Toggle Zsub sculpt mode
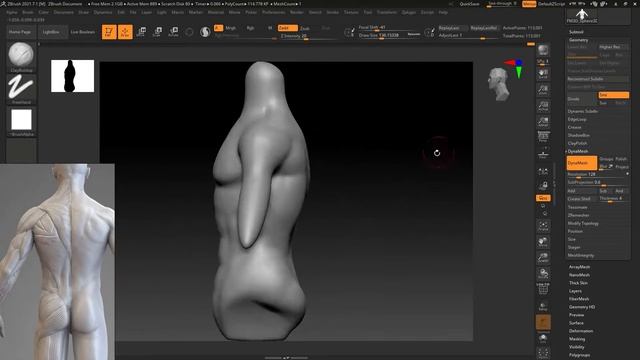This screenshot has width=640, height=360. pyautogui.click(x=304, y=29)
